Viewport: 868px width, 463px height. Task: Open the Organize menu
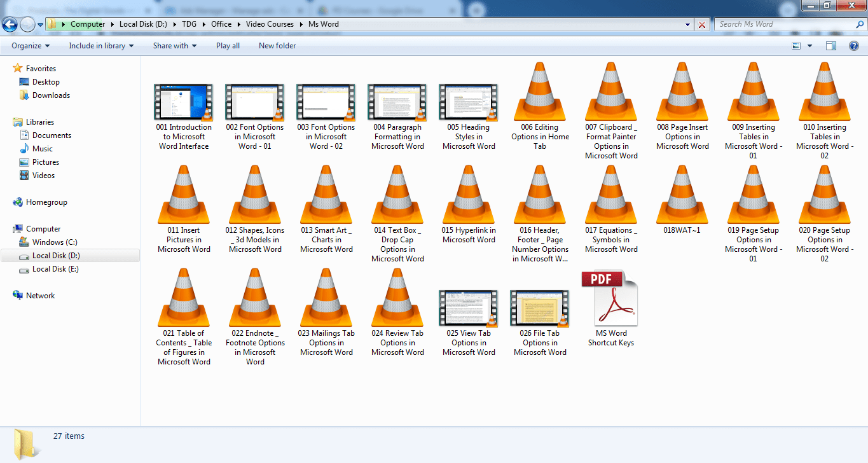point(31,46)
